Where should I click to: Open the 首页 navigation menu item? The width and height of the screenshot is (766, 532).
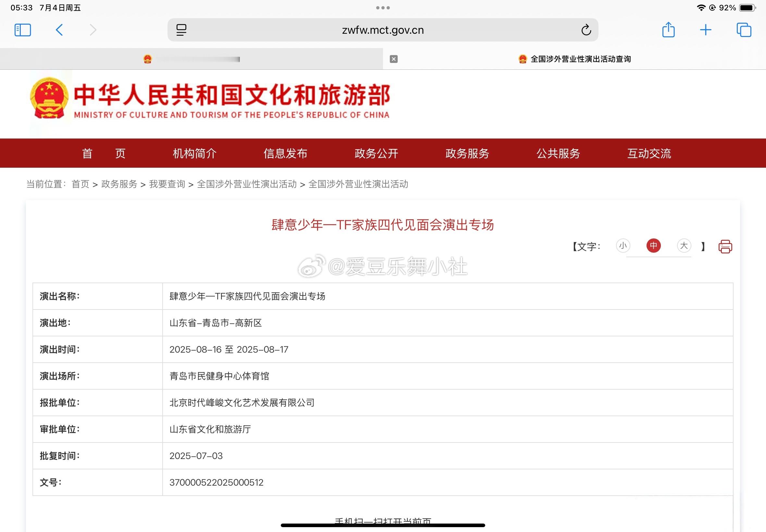(x=104, y=153)
